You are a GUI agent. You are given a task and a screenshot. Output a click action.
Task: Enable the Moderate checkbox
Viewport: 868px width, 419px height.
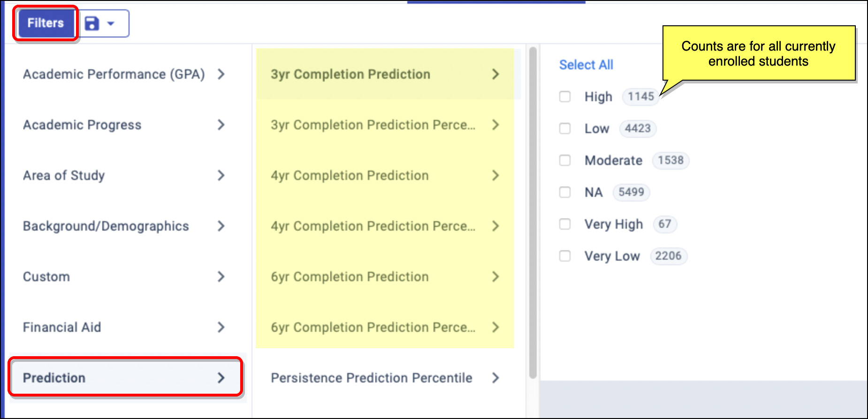(565, 160)
